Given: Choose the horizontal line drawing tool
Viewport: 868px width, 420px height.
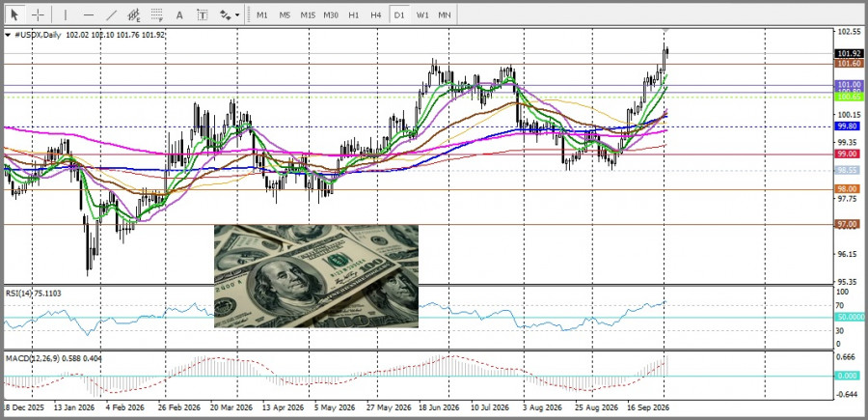Looking at the screenshot, I should pos(88,14).
